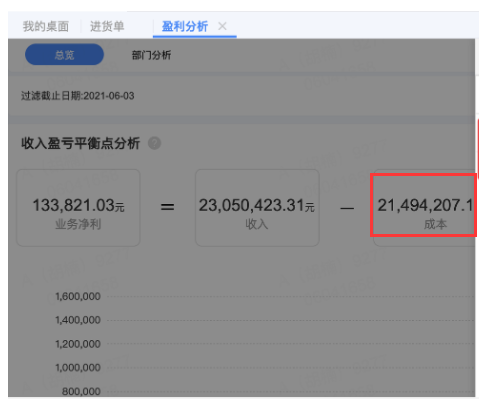The width and height of the screenshot is (479, 399).
Task: Click the 1,000,000 axis label
Action: click(78, 368)
